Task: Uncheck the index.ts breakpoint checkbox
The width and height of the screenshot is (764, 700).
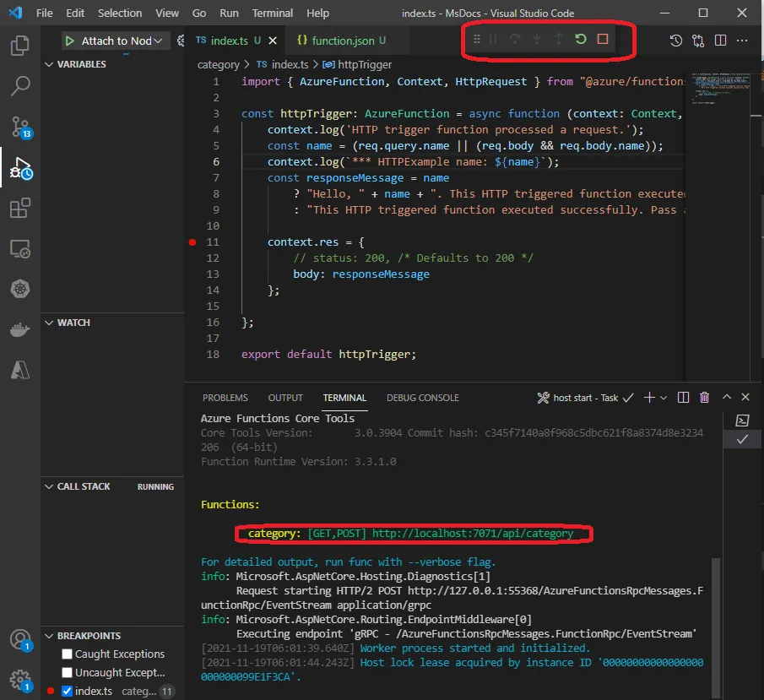Action: coord(68,692)
